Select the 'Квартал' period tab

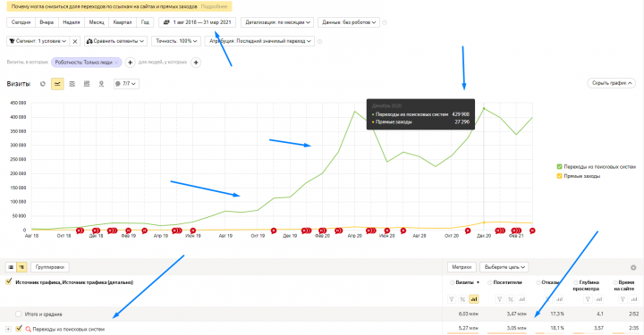coord(123,22)
